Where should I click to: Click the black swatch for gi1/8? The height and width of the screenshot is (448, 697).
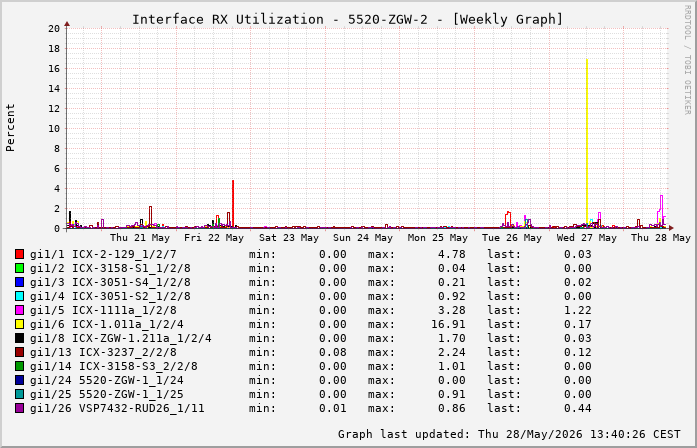(x=19, y=338)
